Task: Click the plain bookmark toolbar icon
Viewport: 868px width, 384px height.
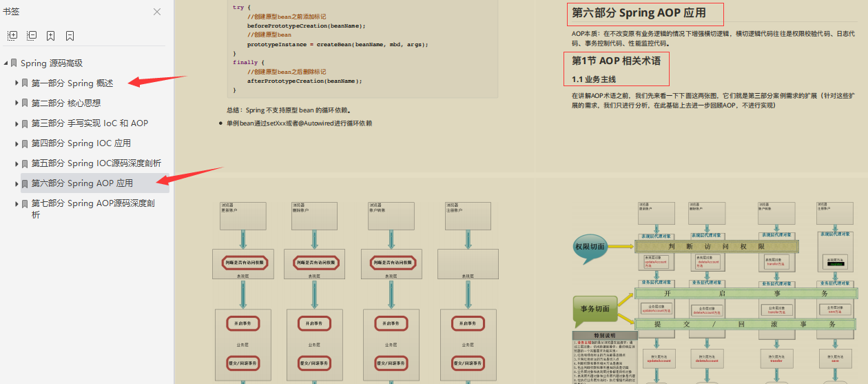Action: 70,36
